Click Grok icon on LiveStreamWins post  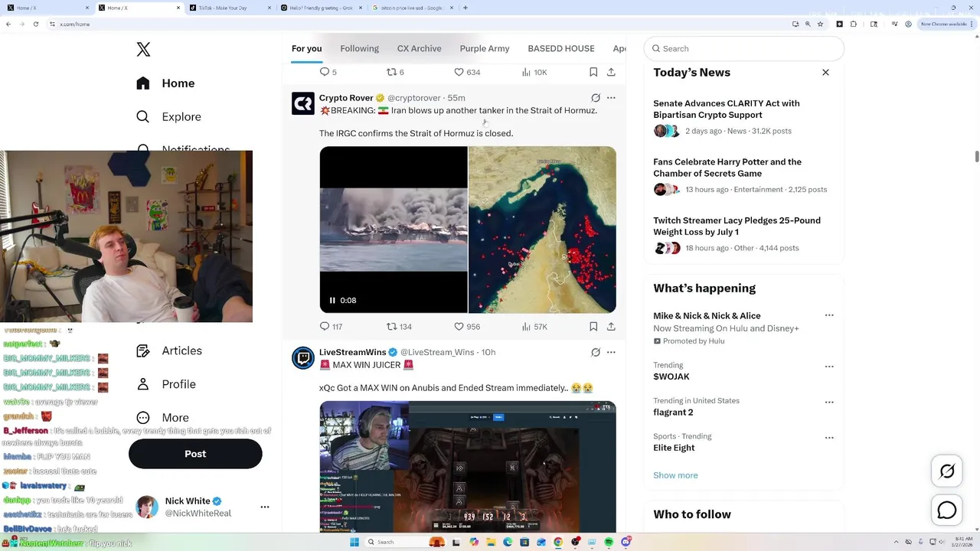click(596, 352)
